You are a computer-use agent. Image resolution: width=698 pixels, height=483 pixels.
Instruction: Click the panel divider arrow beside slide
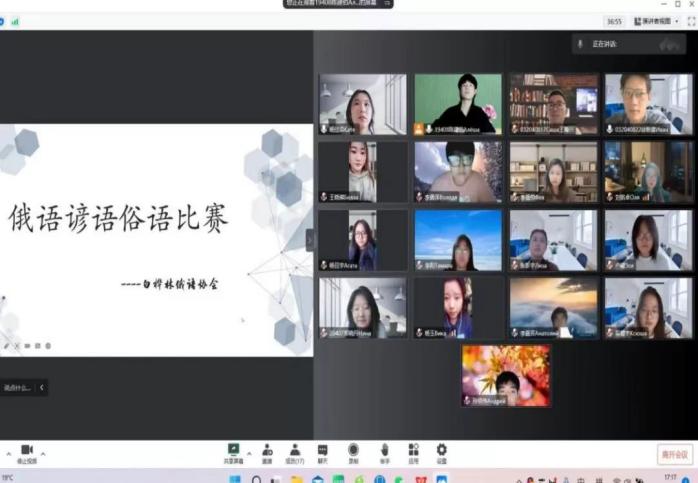309,240
